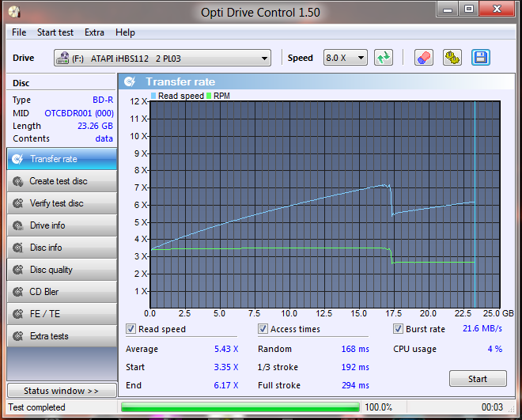Viewport: 522px width, 420px height.
Task: Click the Average 5.43 X value
Action: pos(226,349)
